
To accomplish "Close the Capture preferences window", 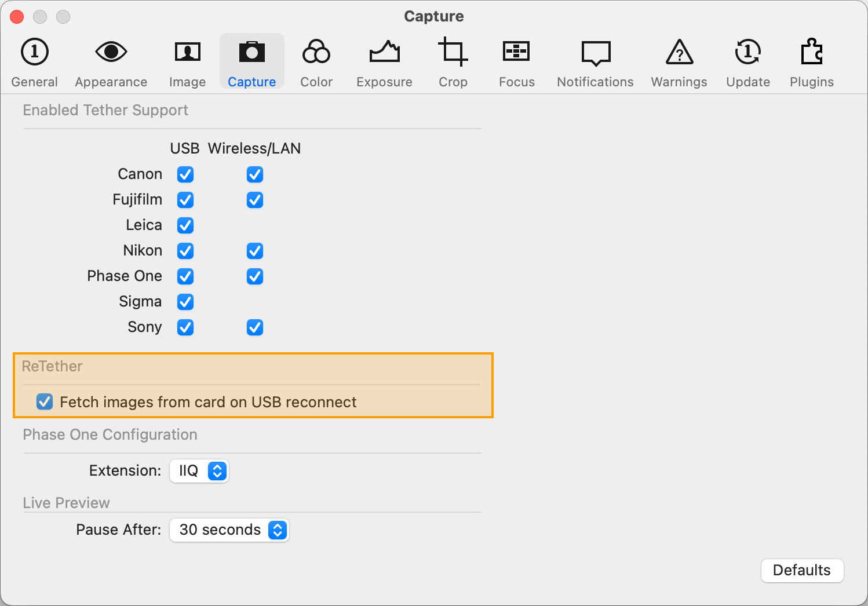I will (x=17, y=17).
